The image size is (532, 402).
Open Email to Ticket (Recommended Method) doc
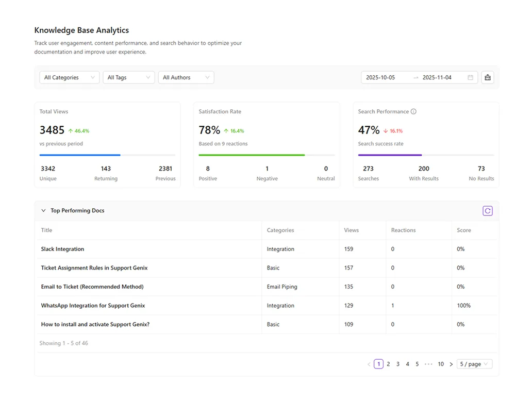92,287
